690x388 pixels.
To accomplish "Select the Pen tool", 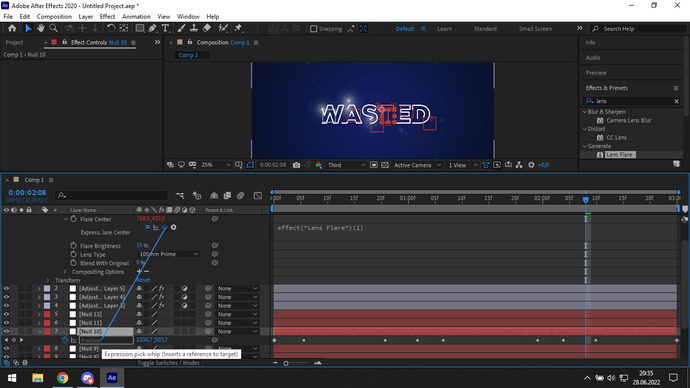I will (152, 29).
